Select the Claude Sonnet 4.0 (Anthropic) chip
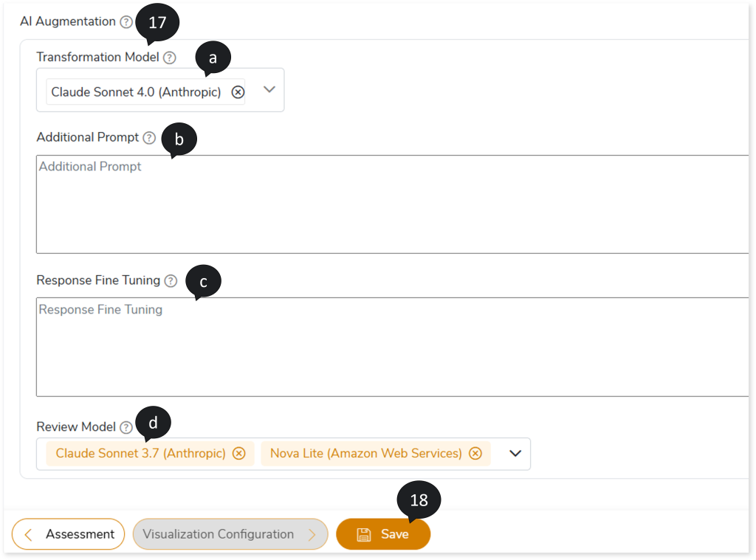The width and height of the screenshot is (756, 560). [136, 92]
